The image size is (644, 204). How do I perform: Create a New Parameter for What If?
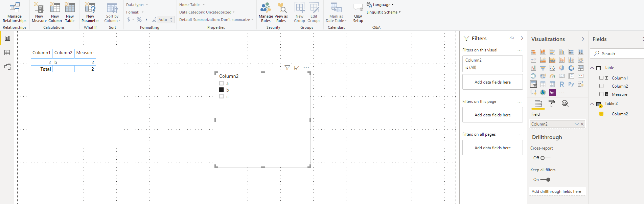(x=90, y=13)
